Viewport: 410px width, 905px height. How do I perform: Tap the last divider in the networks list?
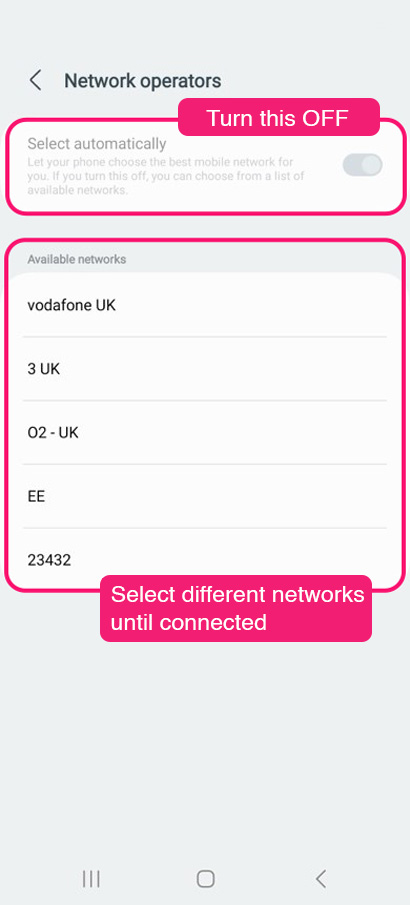click(204, 528)
